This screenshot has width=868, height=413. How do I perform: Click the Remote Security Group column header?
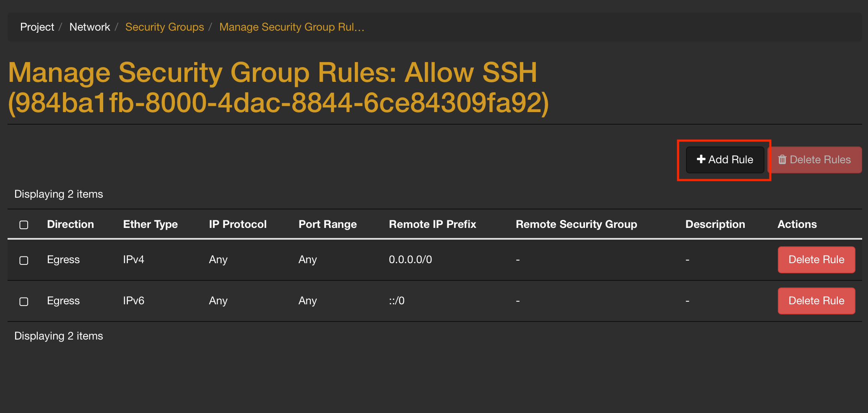point(577,224)
